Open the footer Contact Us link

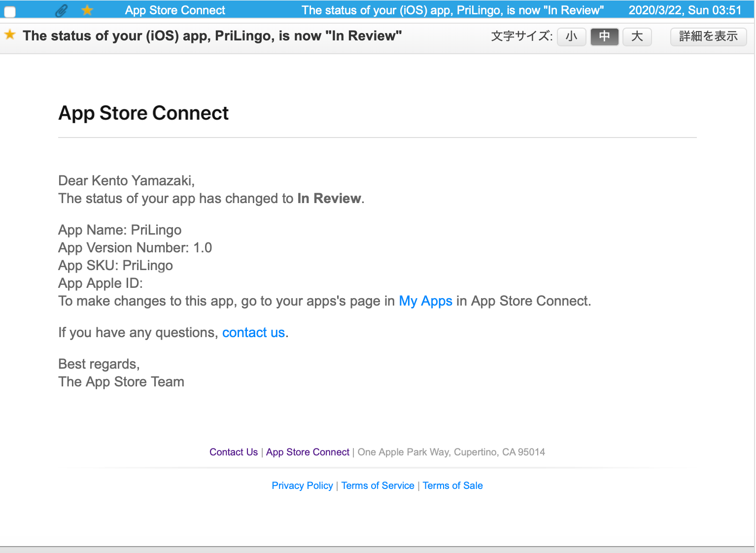tap(234, 452)
